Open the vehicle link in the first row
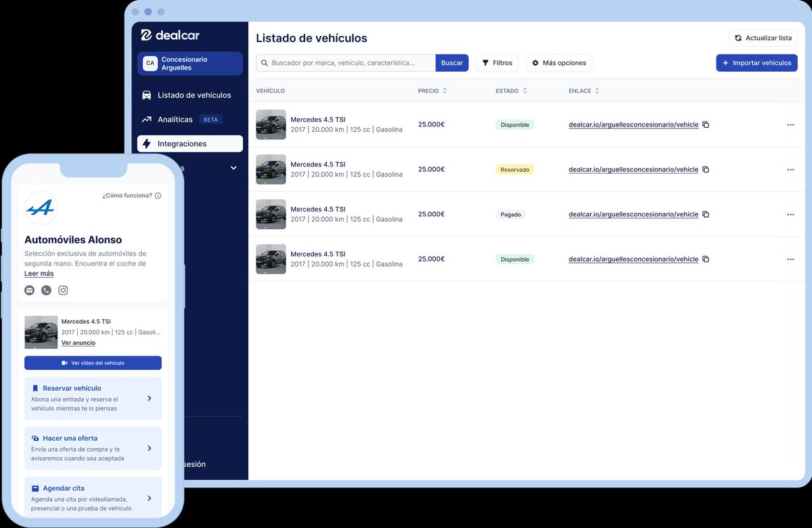This screenshot has width=812, height=528. coord(633,125)
